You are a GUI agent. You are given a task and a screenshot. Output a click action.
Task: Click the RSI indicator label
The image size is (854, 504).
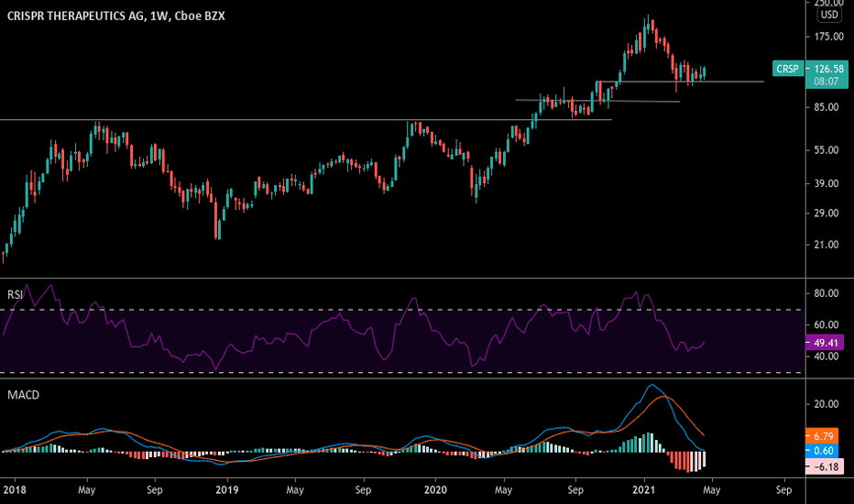click(16, 295)
